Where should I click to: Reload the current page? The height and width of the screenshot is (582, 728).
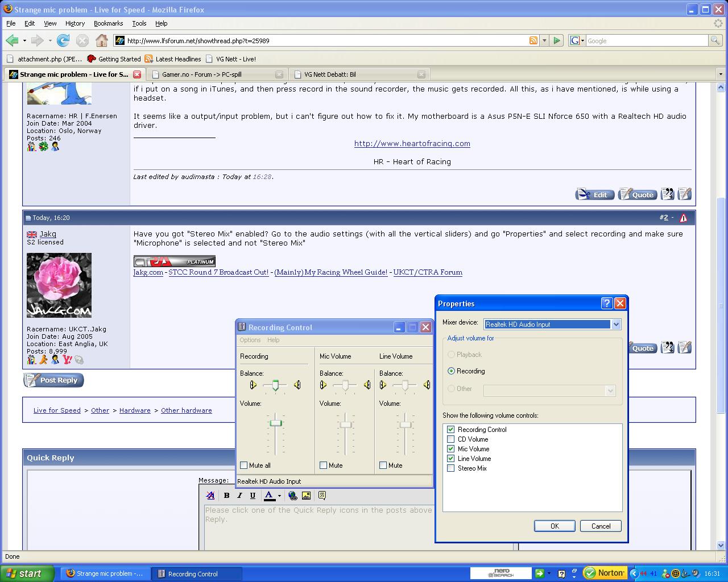[63, 40]
